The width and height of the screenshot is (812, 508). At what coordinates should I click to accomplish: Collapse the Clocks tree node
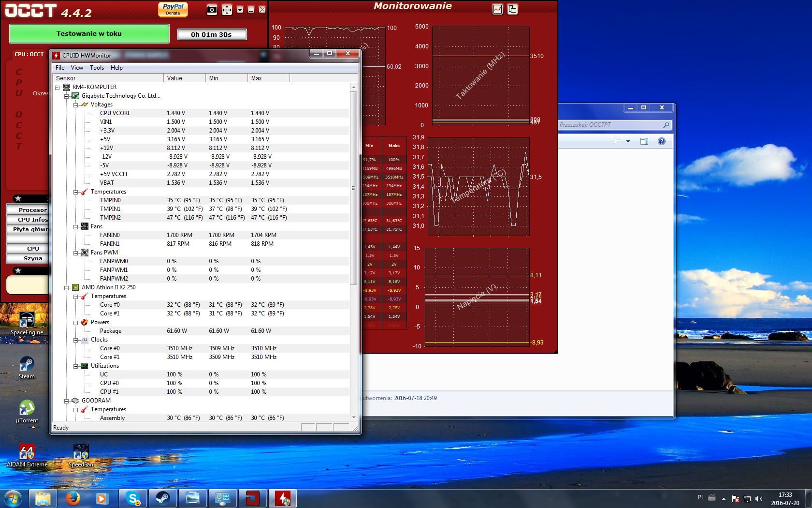pos(76,340)
